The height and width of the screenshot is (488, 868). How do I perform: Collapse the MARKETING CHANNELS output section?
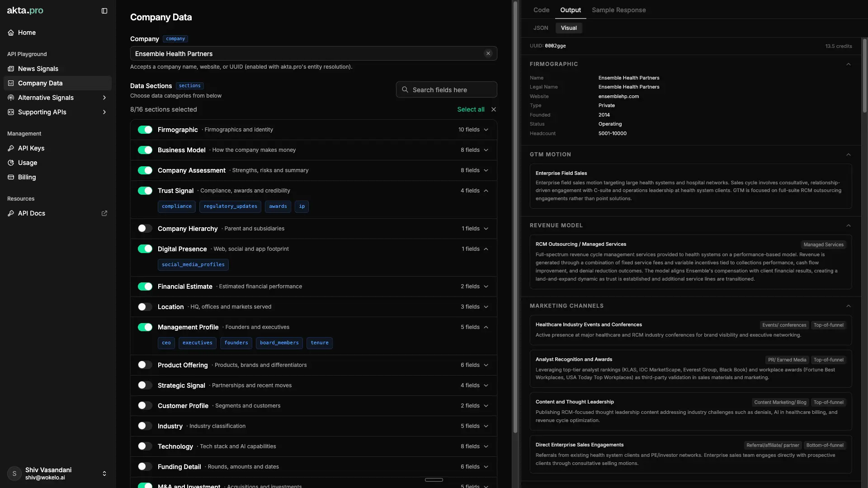coord(849,306)
